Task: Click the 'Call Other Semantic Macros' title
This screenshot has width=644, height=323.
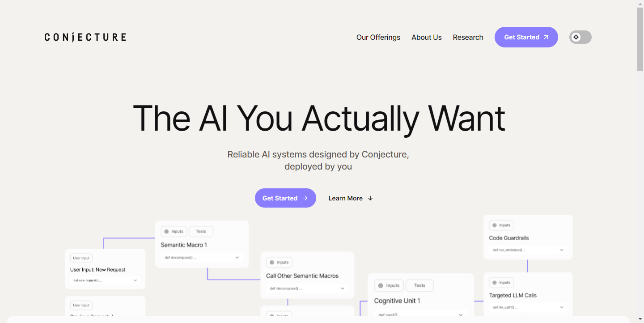Action: pos(302,276)
